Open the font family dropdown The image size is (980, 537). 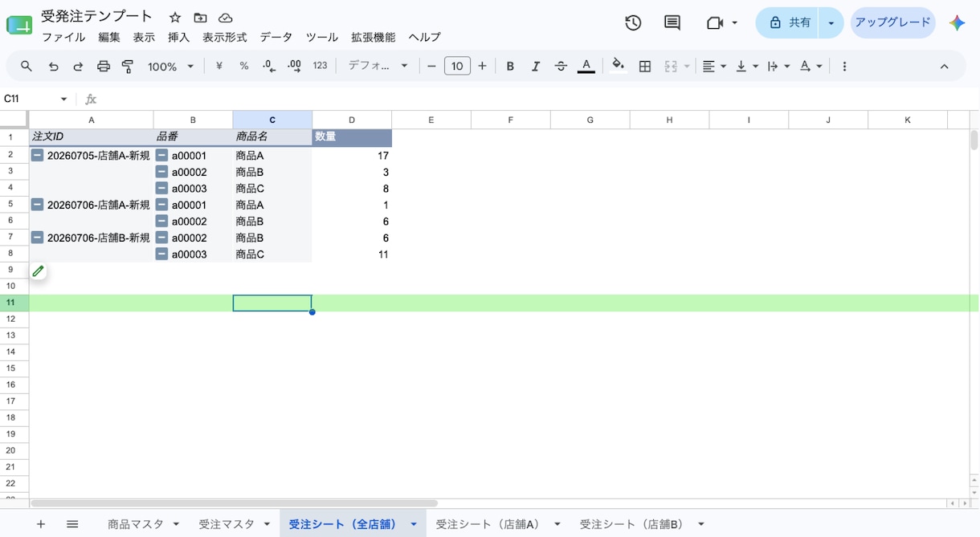coord(378,66)
